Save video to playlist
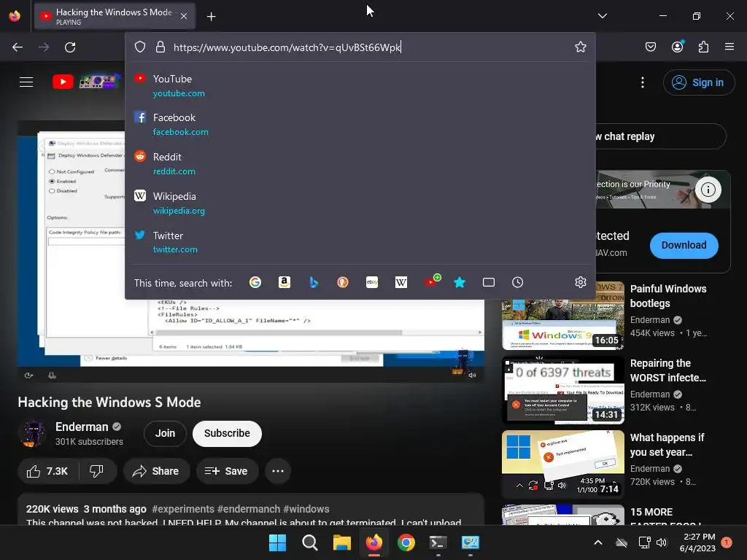 pyautogui.click(x=227, y=471)
